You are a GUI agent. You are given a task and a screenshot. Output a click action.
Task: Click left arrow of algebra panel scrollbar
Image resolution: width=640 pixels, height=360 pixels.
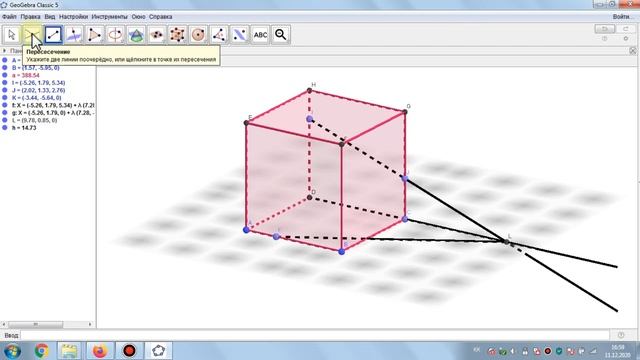click(x=4, y=324)
